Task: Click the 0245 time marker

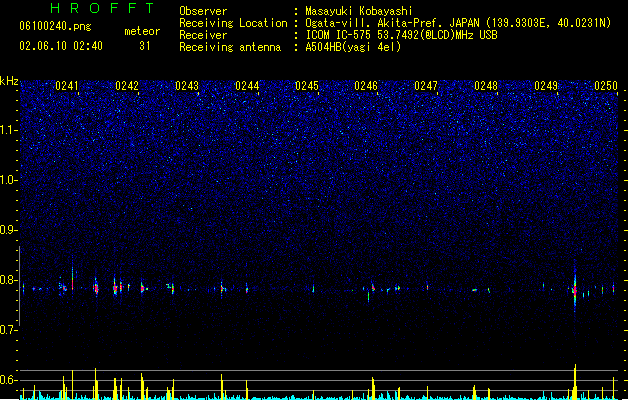Action: click(x=306, y=86)
